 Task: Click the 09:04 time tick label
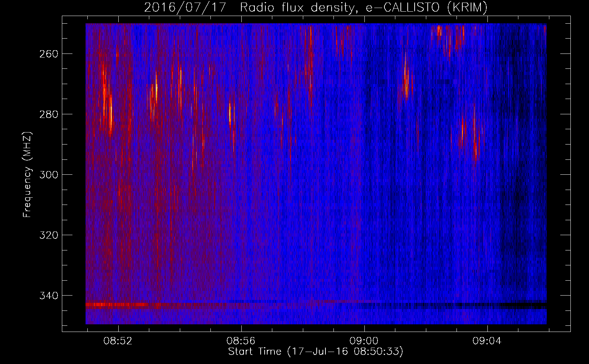(x=487, y=341)
